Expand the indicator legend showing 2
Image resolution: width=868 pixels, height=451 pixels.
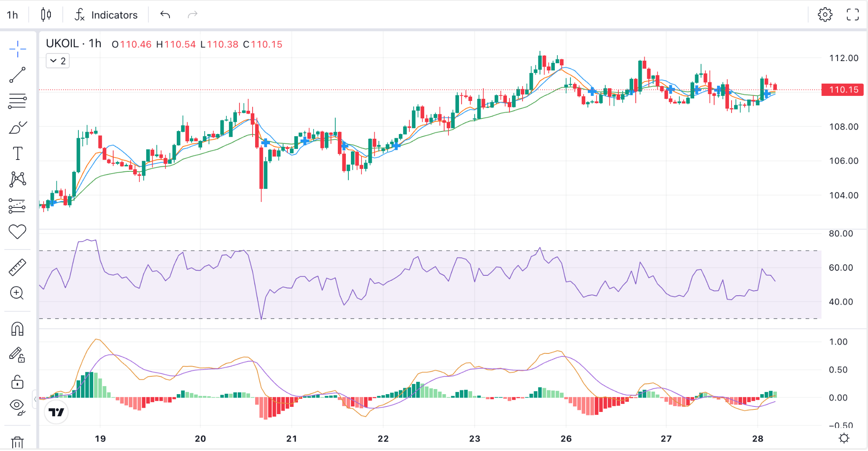click(x=58, y=61)
